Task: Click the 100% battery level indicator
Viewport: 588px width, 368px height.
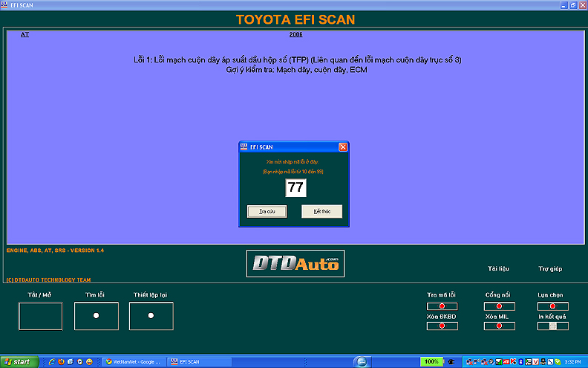Action: tap(431, 361)
